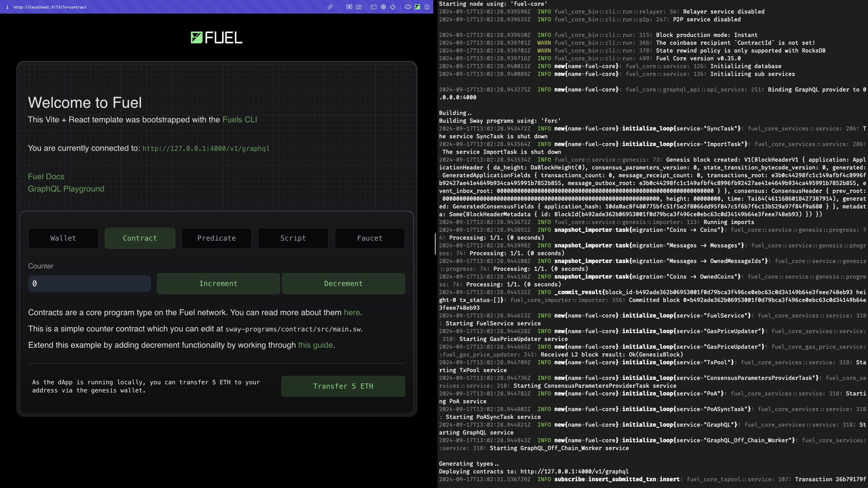Image resolution: width=868 pixels, height=488 pixels.
Task: Click 'Generating types..' line in the terminal
Action: (469, 464)
